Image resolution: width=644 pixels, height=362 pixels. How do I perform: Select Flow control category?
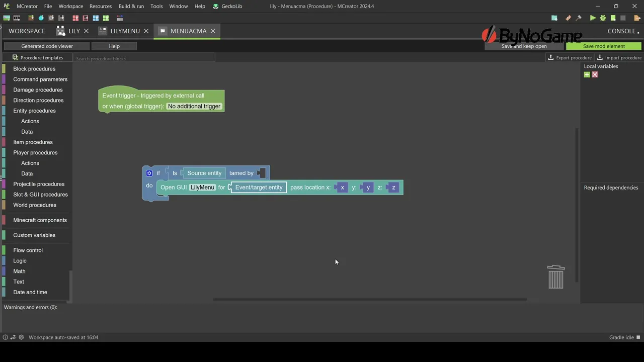[x=28, y=250]
